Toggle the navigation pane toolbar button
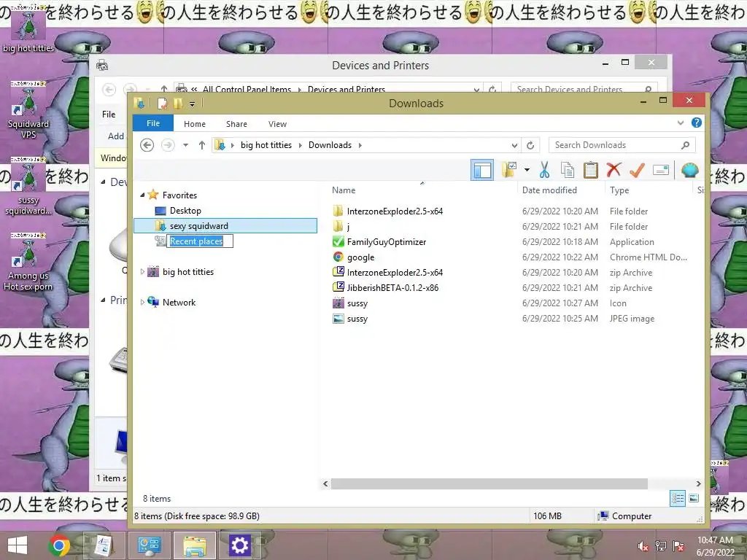The image size is (747, 560). coord(482,170)
